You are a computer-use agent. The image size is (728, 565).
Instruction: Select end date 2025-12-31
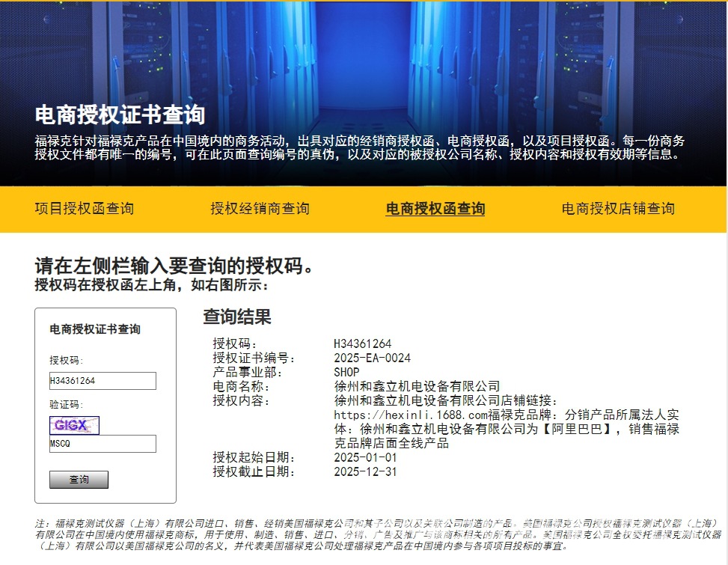click(365, 471)
